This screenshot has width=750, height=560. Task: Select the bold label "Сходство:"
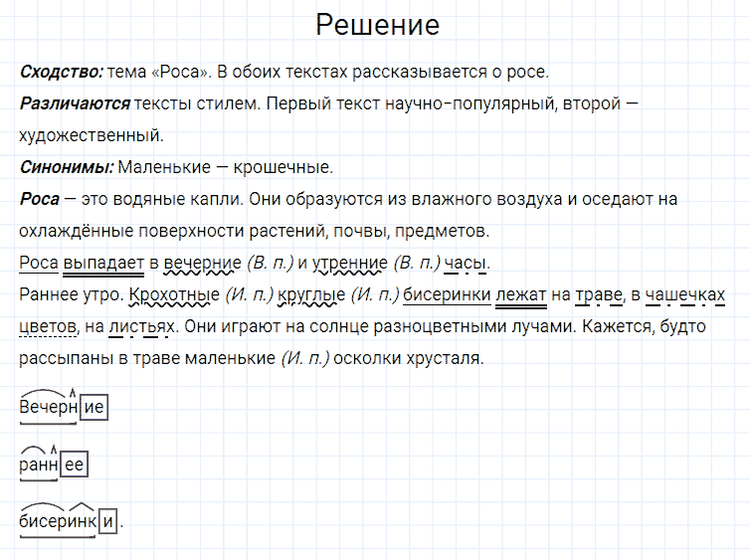tap(61, 72)
